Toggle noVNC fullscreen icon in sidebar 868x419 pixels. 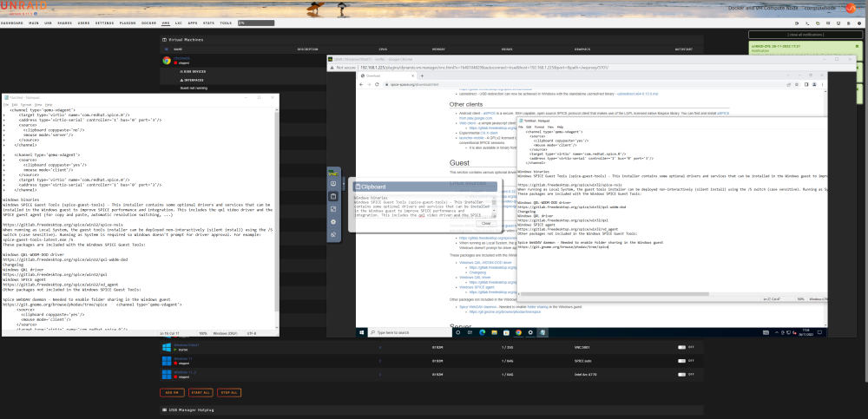tap(333, 209)
